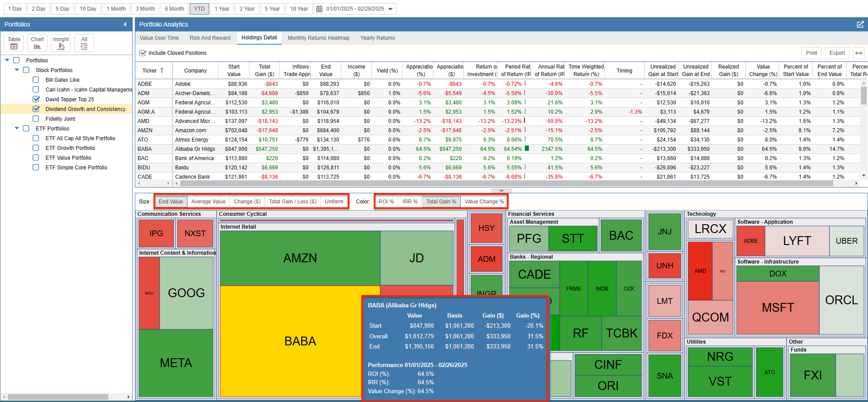Check the Bill Gates Like portfolio
Viewport: 868px width, 402px height.
(36, 80)
